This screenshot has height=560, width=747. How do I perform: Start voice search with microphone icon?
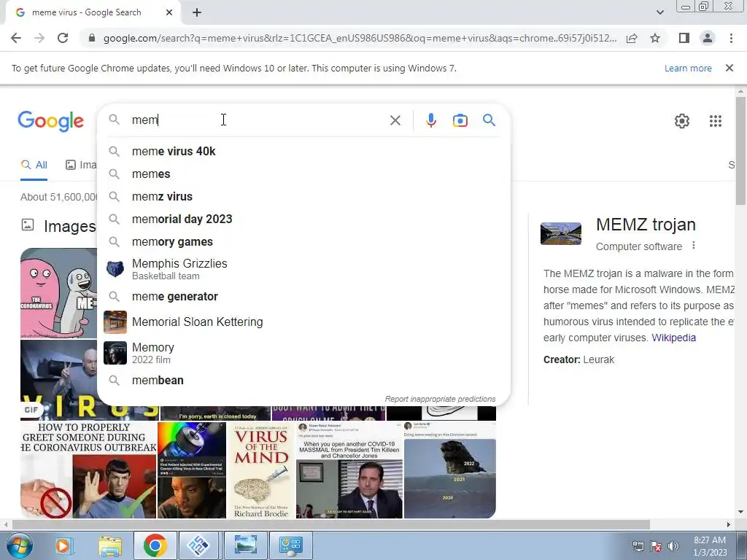tap(430, 120)
